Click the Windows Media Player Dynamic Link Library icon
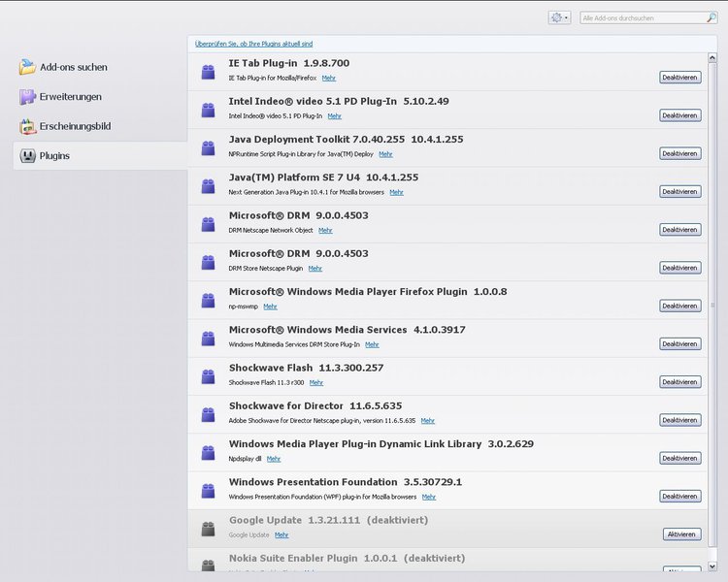 [208, 453]
